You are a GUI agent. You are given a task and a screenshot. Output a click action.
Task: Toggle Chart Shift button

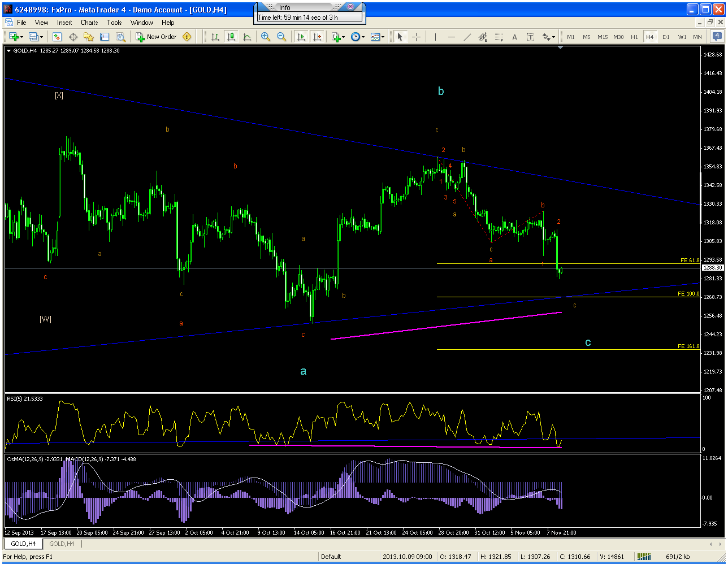[x=317, y=37]
